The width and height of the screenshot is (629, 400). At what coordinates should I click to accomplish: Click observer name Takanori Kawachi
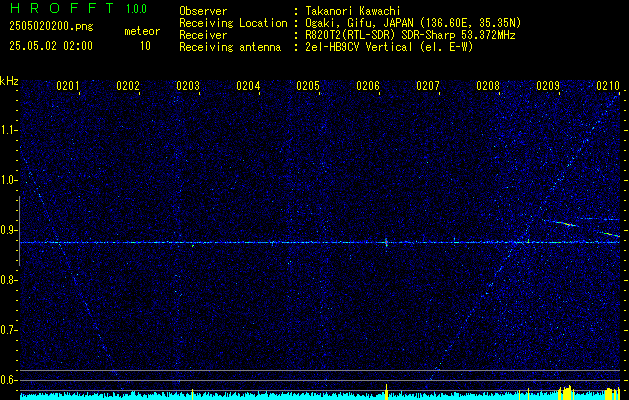tap(353, 11)
